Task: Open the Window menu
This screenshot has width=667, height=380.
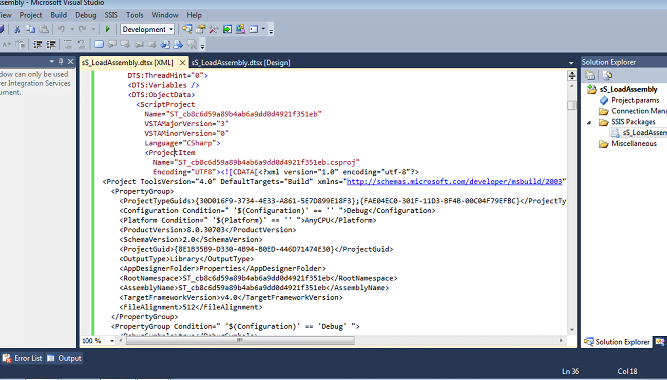Action: [x=165, y=15]
